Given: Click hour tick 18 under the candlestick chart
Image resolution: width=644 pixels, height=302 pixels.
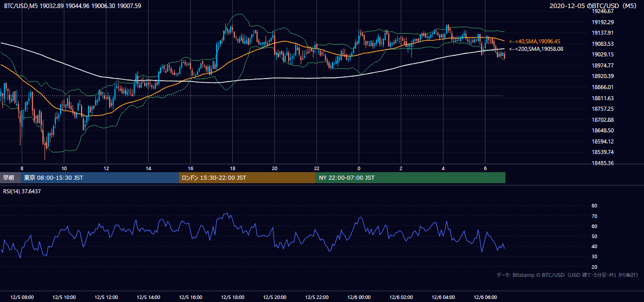Looking at the screenshot, I should coord(232,168).
